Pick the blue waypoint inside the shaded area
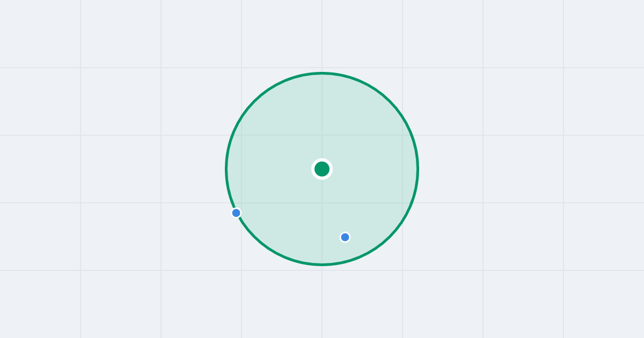The height and width of the screenshot is (338, 644). [x=345, y=237]
